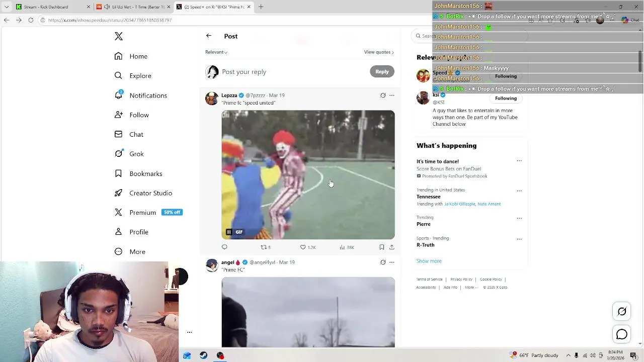
Task: Open Grok in the X sidebar
Action: pos(129,154)
